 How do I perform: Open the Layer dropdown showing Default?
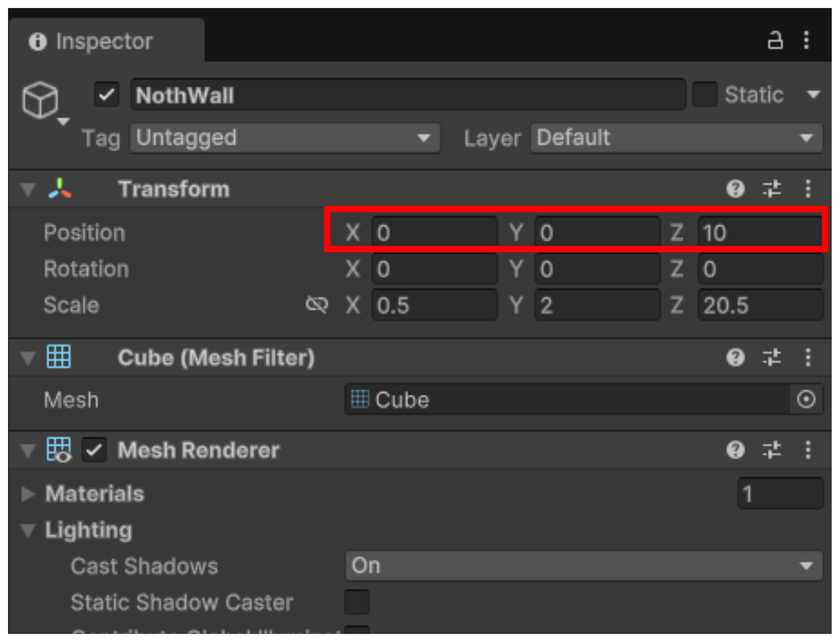point(676,138)
